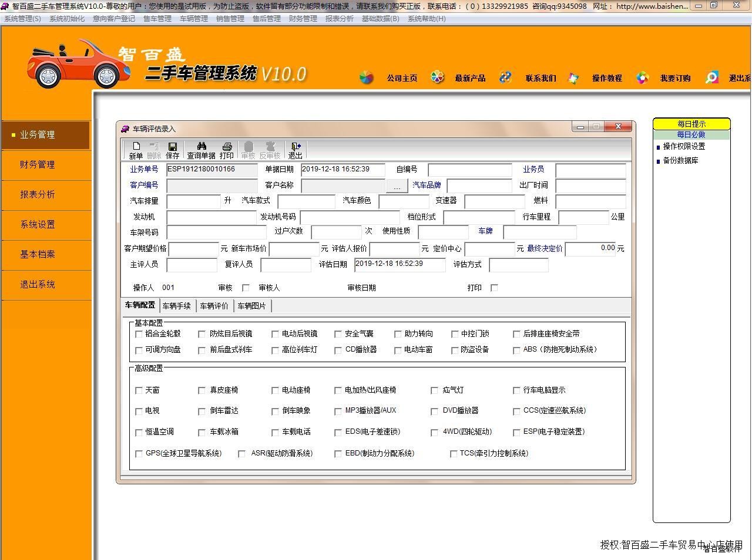This screenshot has width=752, height=560.
Task: Open 查询单据 binoculars search icon
Action: 201,146
